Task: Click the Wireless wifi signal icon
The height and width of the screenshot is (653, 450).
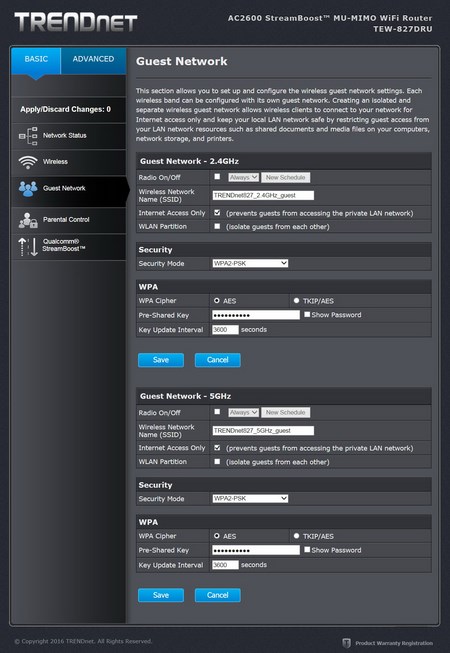Action: coord(28,162)
